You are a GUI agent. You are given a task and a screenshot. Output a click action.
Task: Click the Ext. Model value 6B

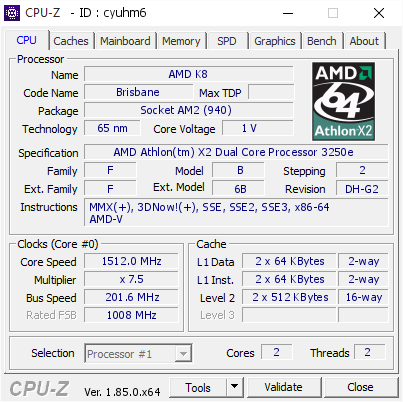[238, 188]
